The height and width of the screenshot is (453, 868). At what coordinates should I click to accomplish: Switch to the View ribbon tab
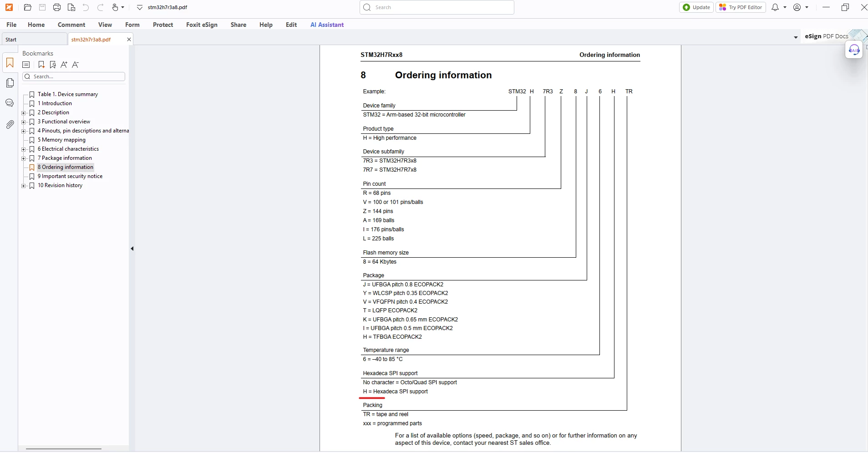(x=105, y=25)
